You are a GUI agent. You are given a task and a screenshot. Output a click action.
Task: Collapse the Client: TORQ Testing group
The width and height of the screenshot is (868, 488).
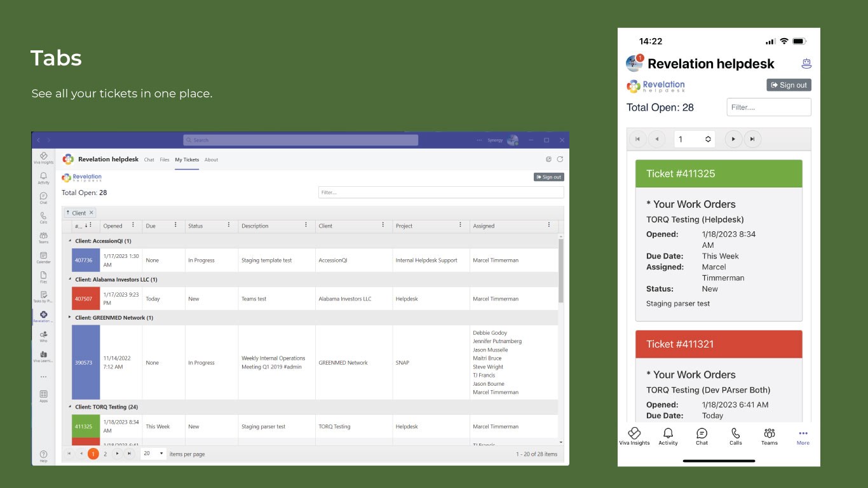tap(70, 407)
